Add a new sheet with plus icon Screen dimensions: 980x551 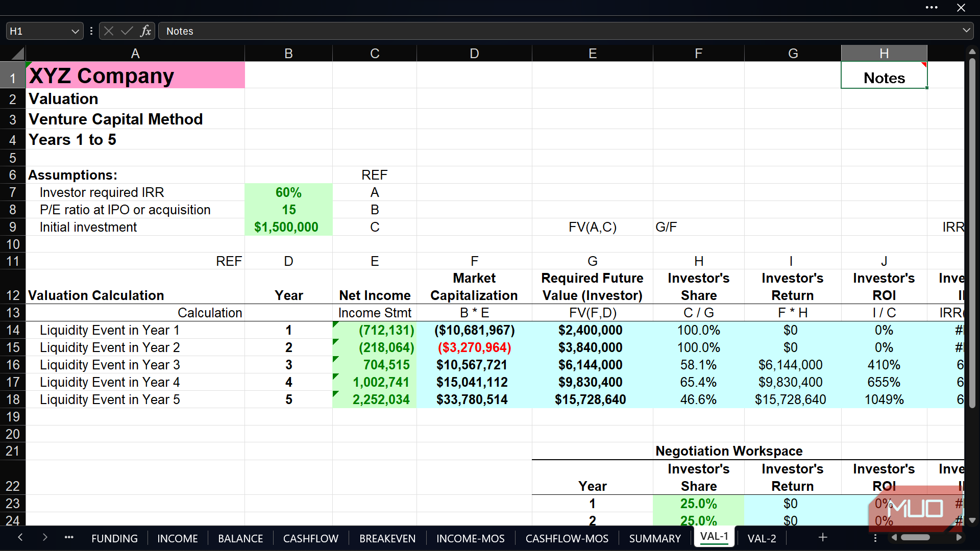[823, 537]
